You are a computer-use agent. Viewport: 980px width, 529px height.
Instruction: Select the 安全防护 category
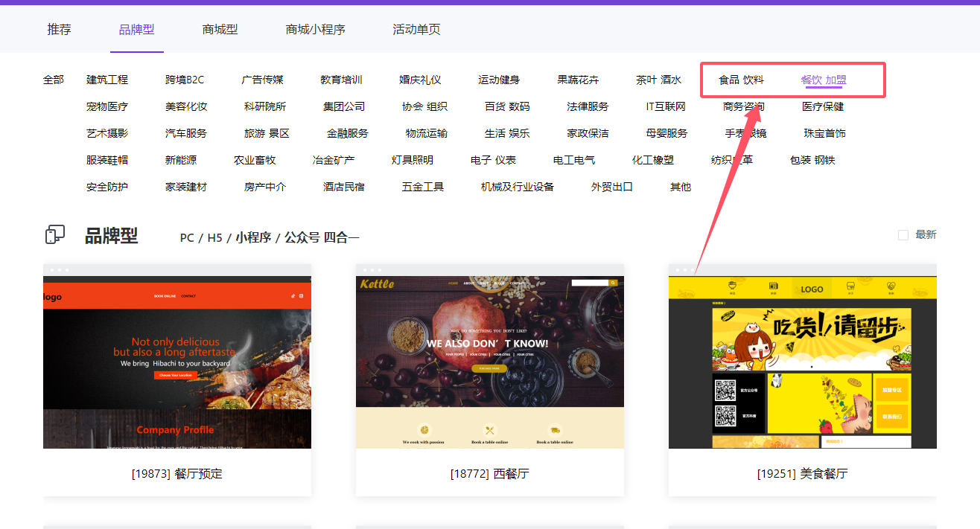coord(107,187)
